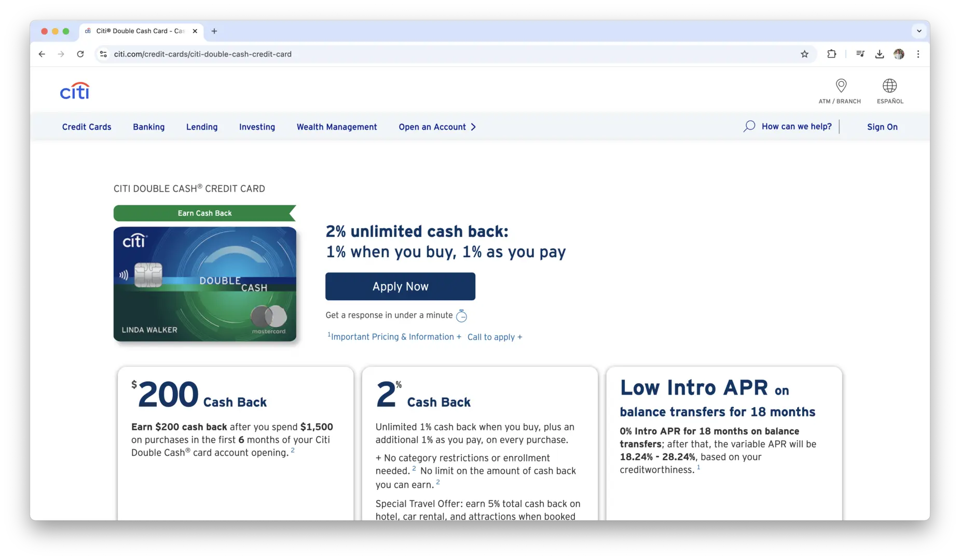Click footnote 2 after card account opening

point(293,451)
